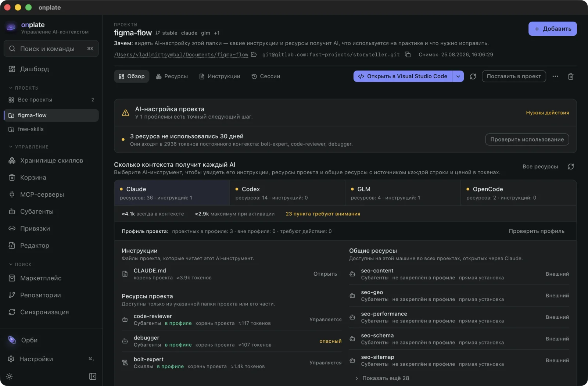Image resolution: width=588 pixels, height=386 pixels.
Task: Toggle the light/dark theme sun icon
Action: (x=9, y=376)
